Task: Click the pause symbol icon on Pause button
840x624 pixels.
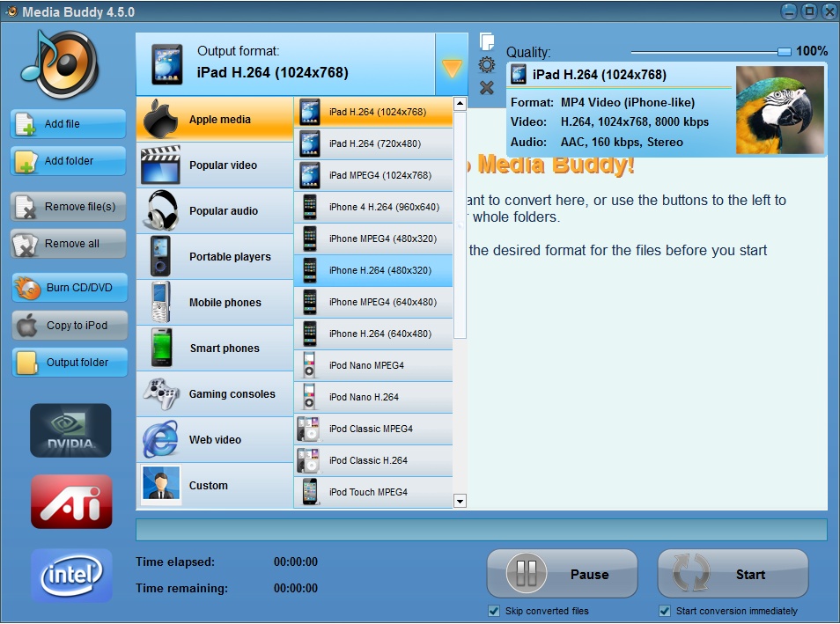Action: [x=526, y=574]
